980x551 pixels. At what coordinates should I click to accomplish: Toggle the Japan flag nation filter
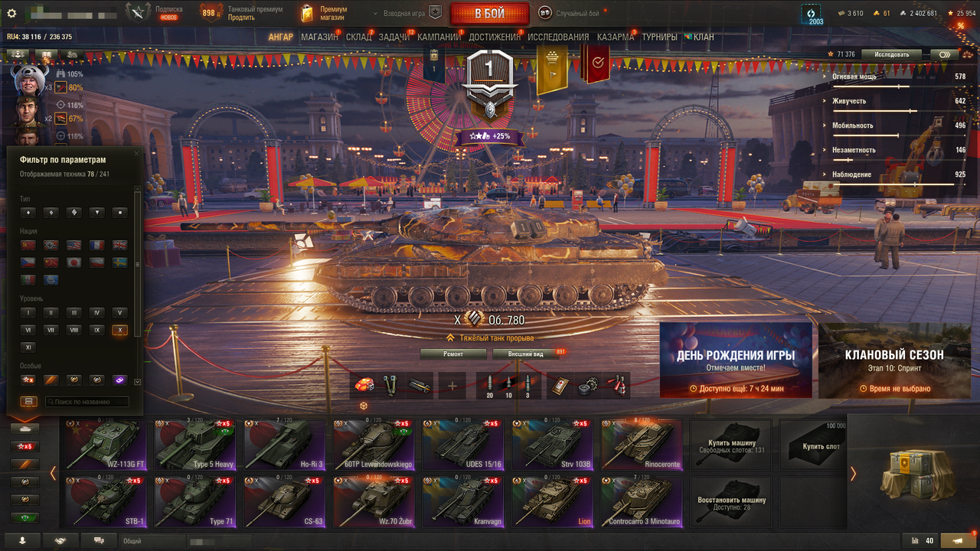(74, 262)
